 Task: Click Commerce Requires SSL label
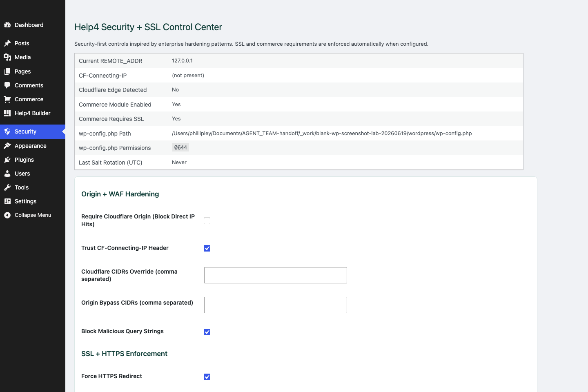tap(111, 119)
